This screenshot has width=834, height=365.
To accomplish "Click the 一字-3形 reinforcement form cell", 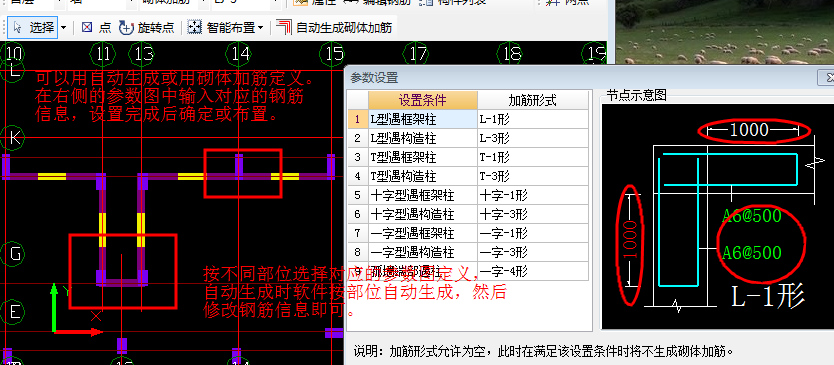I will click(533, 252).
